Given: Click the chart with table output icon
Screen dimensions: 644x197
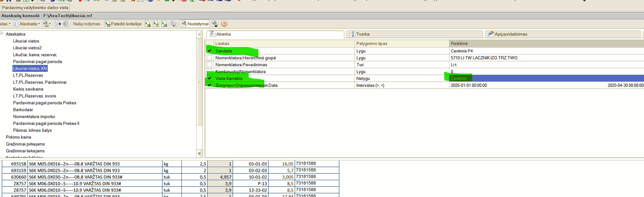Looking at the screenshot, I should (x=156, y=24).
